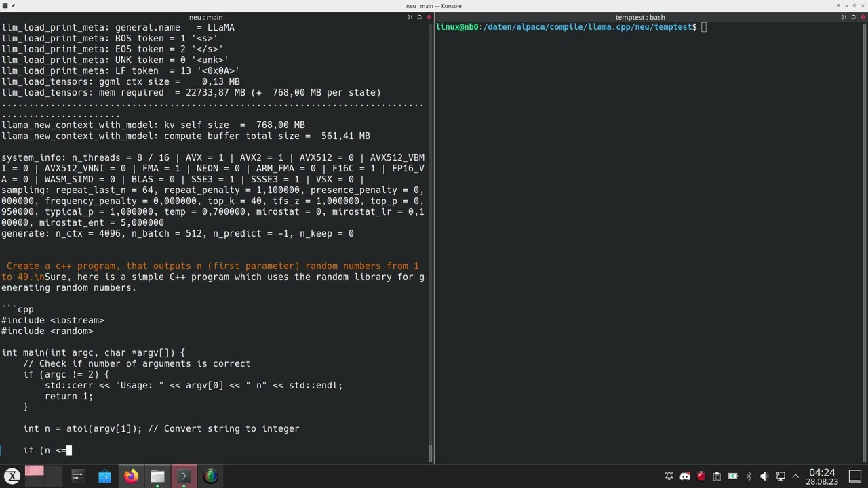Click the '#include <iostream>' line
This screenshot has width=868, height=488.
point(53,320)
